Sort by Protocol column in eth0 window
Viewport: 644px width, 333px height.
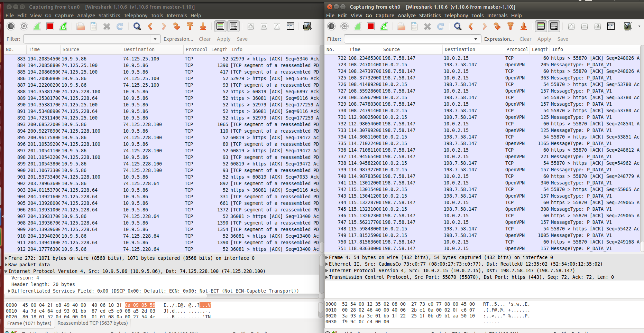coord(517,49)
